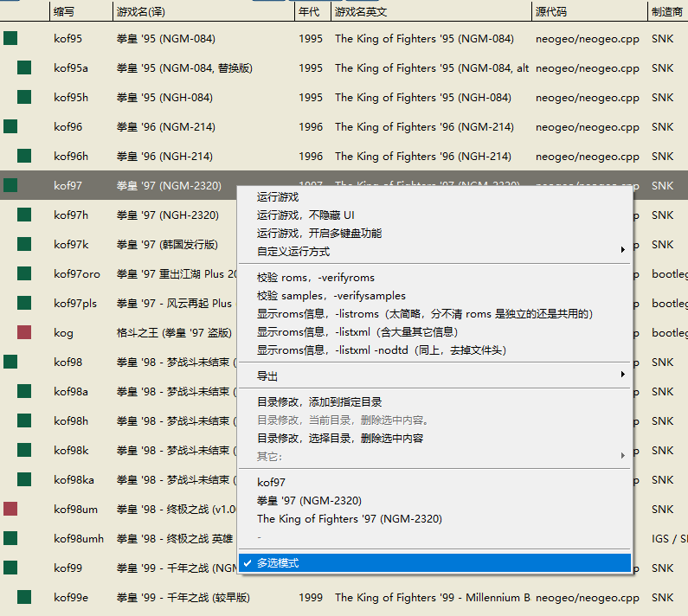Select the 拳皇 '97 (韩国发行版) cell

click(167, 244)
